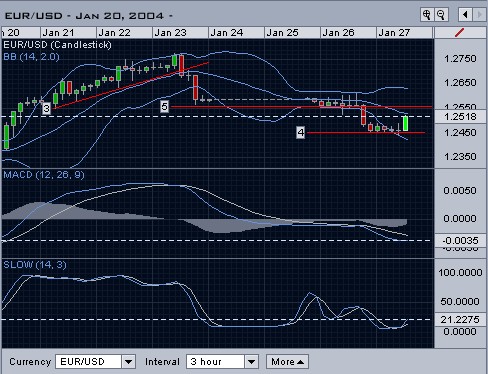Click the support line marker labeled 4

pyautogui.click(x=301, y=133)
